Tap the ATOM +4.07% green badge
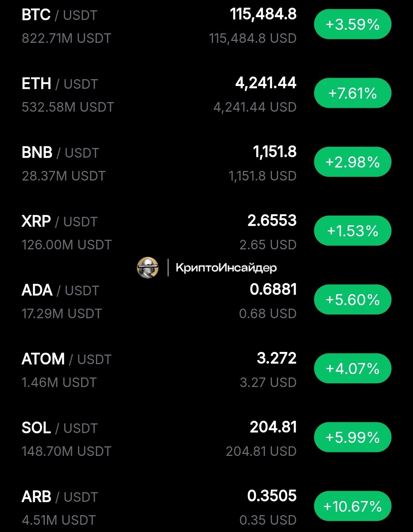The width and height of the screenshot is (413, 532). (x=353, y=369)
